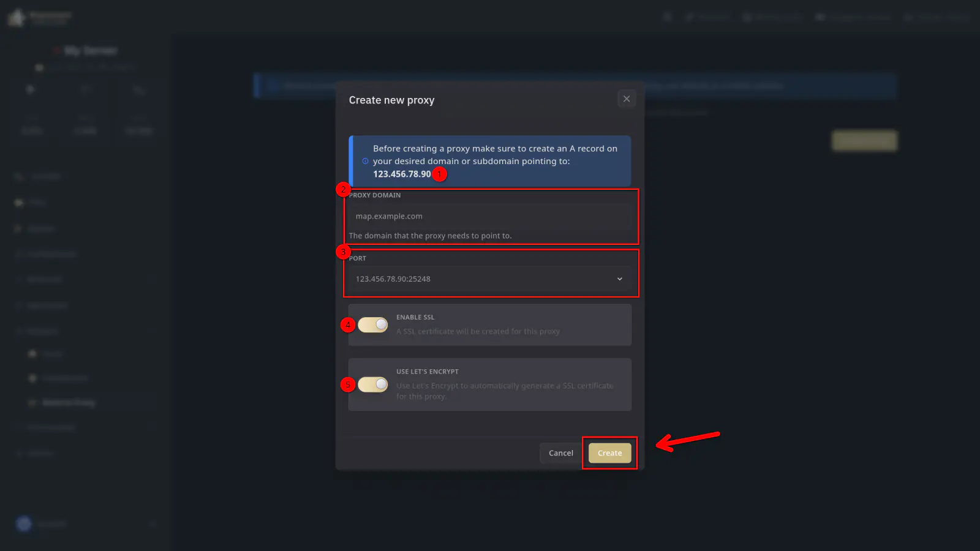
Task: Toggle the Use Let's Encrypt switch
Action: [x=373, y=384]
